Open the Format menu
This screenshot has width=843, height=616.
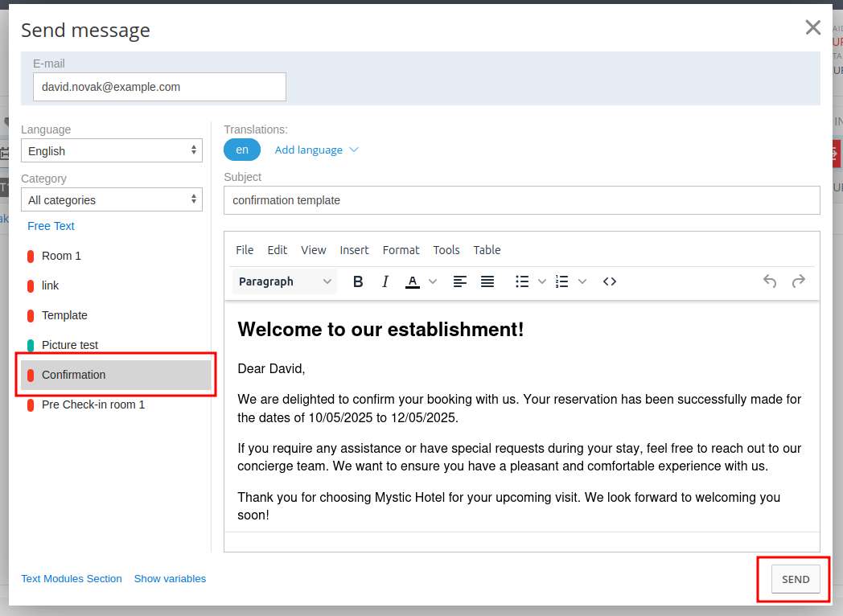pos(401,250)
